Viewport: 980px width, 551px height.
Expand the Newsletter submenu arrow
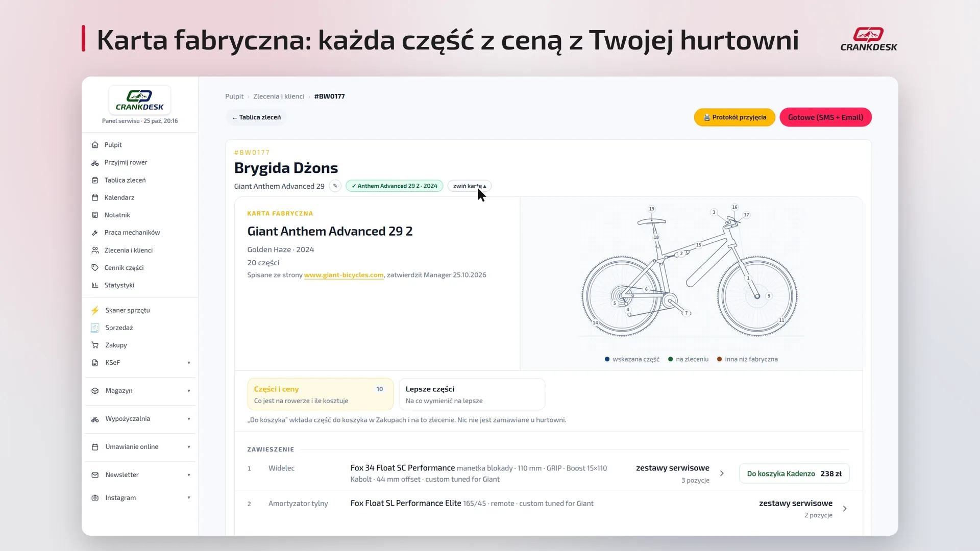point(189,475)
